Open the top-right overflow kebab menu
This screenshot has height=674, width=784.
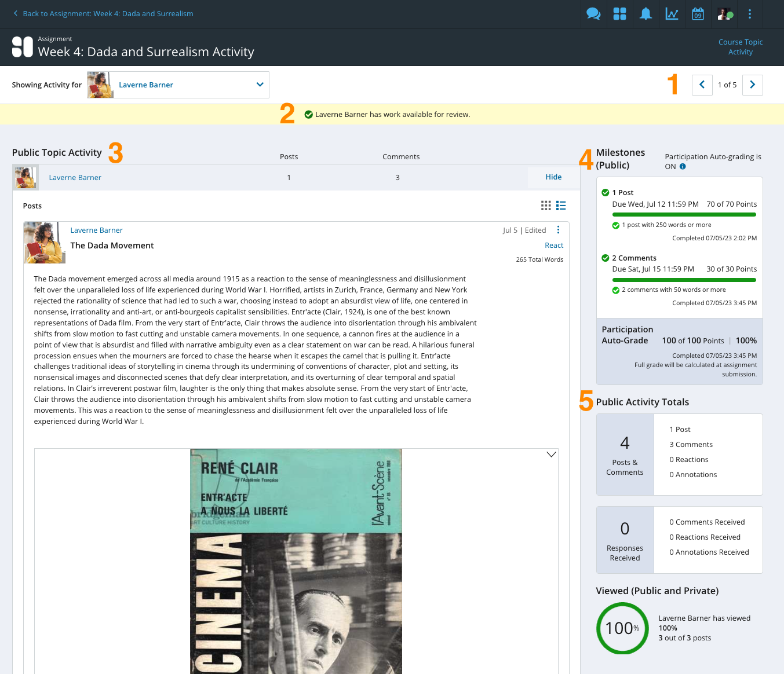point(750,13)
